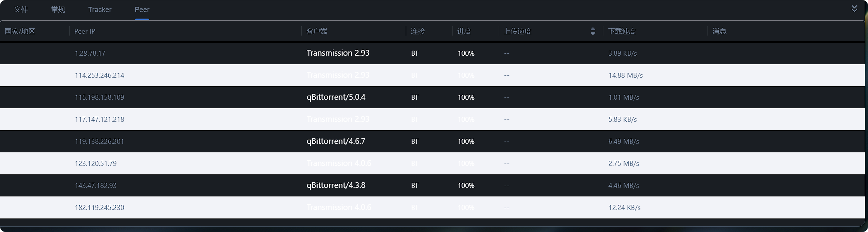Select peer IP 115.198.158.109
This screenshot has width=868, height=232.
[99, 97]
